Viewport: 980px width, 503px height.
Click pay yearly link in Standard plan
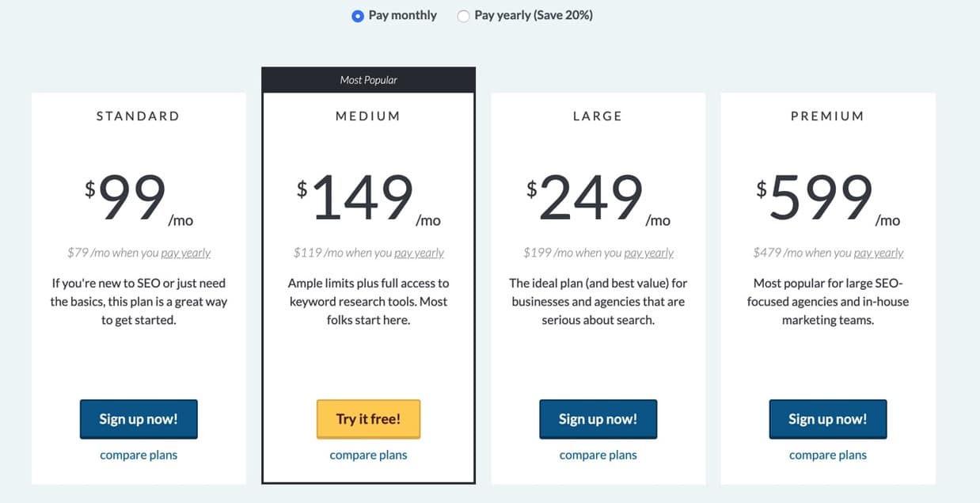point(186,253)
